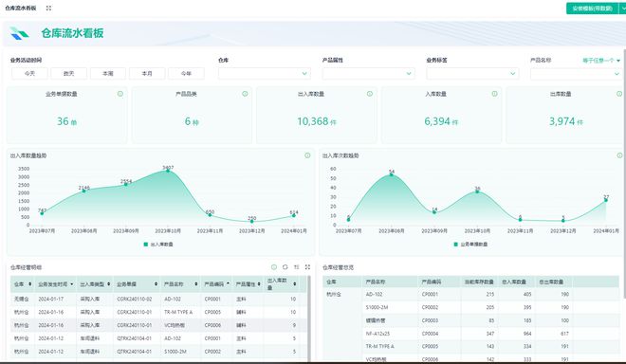
Task: Click refresh icon on 仓库经营明细 panel
Action: [285, 267]
